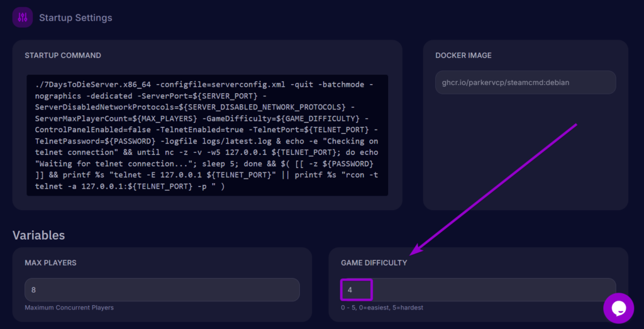Click the STARTUP COMMAND label
644x329 pixels.
(63, 55)
